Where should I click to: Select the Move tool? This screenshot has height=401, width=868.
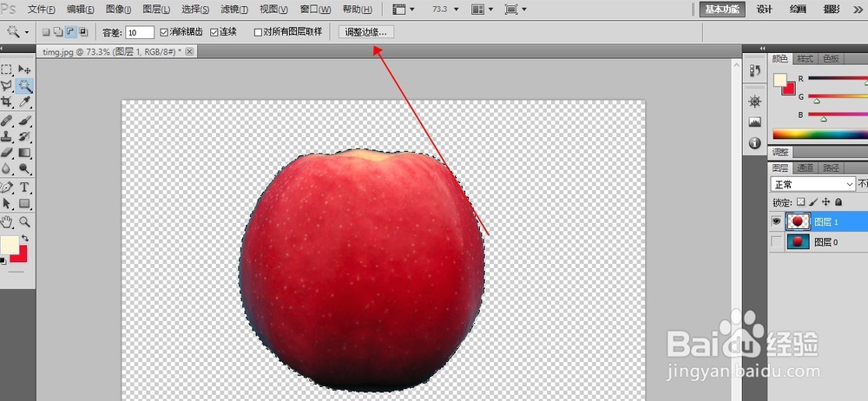click(x=24, y=69)
